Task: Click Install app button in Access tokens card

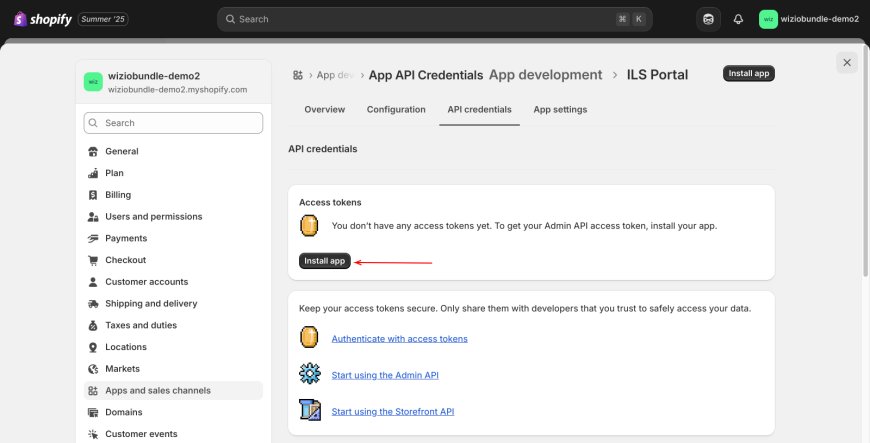Action: [x=325, y=261]
